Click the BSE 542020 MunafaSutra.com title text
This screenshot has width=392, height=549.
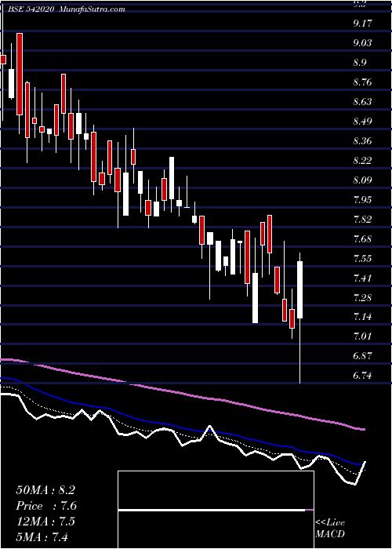coord(67,9)
